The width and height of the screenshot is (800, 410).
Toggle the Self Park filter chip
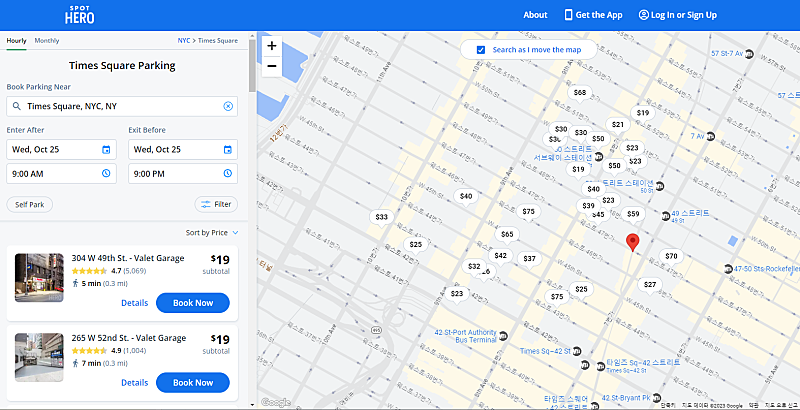(x=30, y=204)
